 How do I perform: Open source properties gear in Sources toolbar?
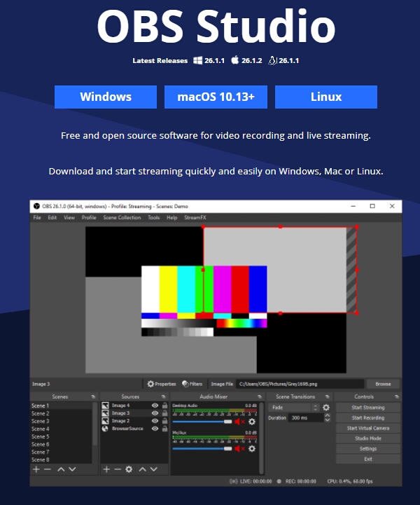coord(129,469)
